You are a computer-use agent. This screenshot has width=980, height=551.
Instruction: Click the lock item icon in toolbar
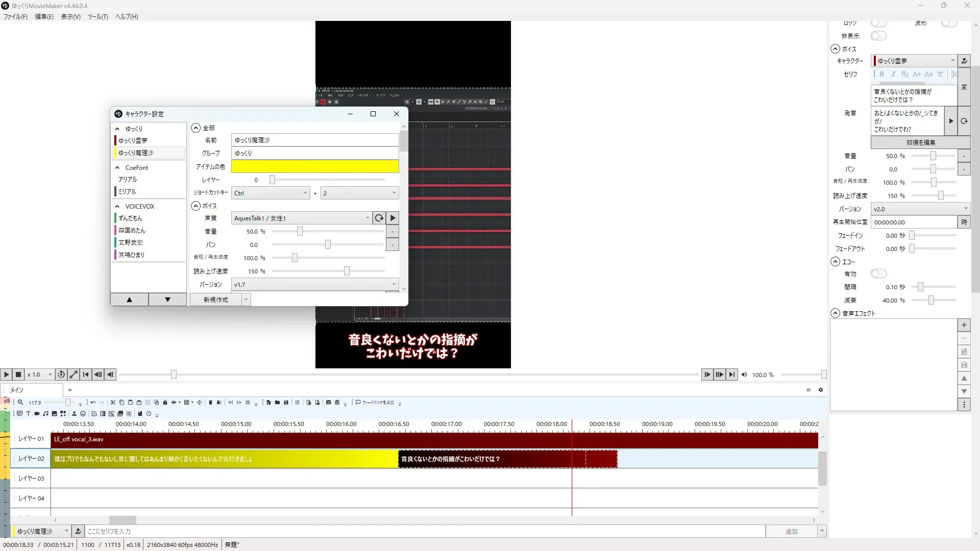(165, 403)
